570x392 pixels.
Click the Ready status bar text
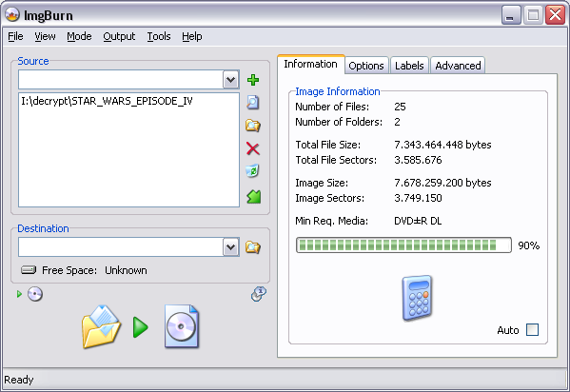pyautogui.click(x=19, y=380)
